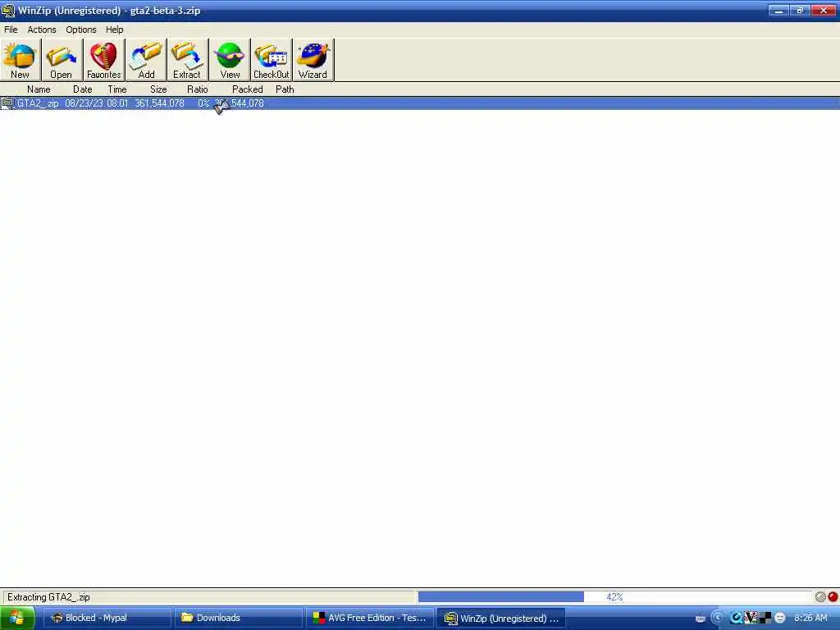Minimize the WinZip window
The image size is (840, 630).
pos(778,10)
